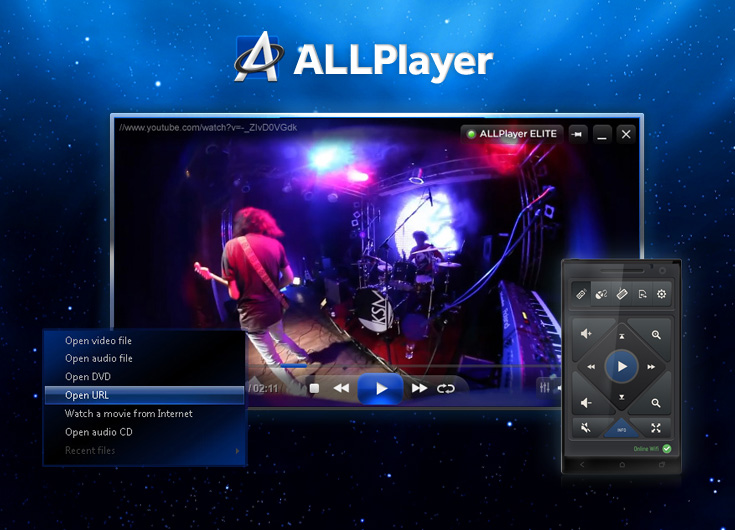The image size is (735, 530).
Task: Select the remote control tab on phone
Action: pos(581,294)
